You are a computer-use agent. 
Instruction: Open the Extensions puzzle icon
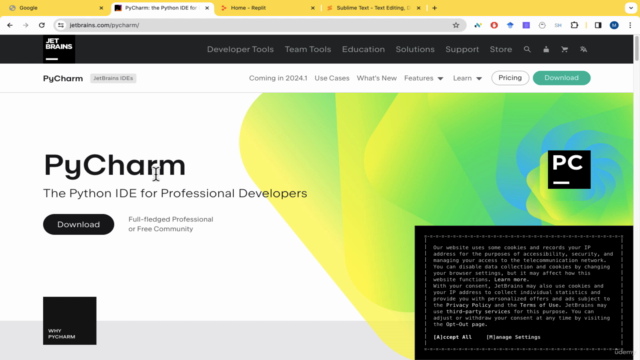(x=574, y=25)
